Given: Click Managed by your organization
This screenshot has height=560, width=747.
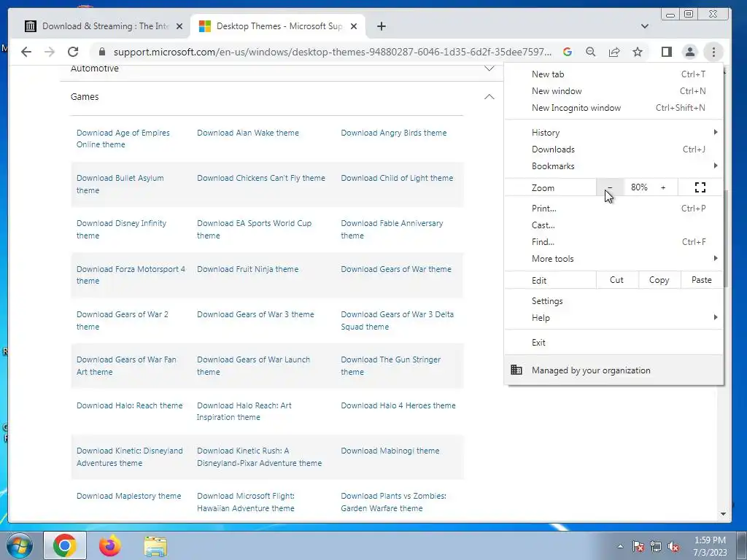Looking at the screenshot, I should pos(614,370).
